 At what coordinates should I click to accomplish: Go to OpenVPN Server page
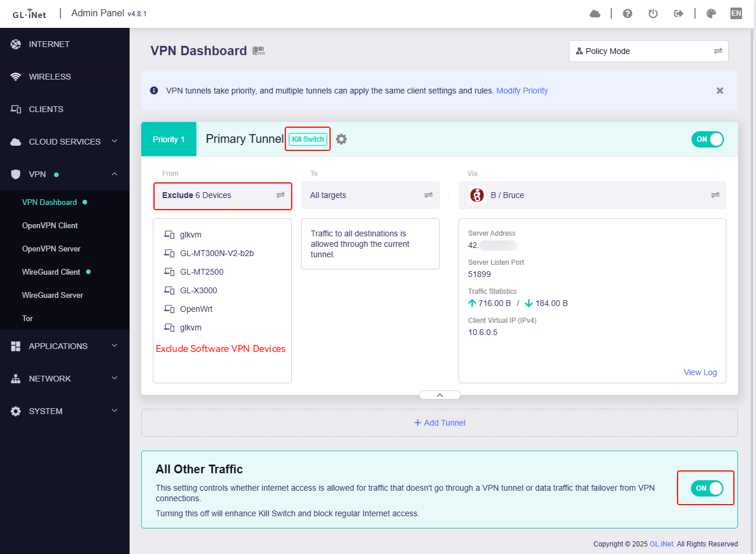tap(51, 249)
